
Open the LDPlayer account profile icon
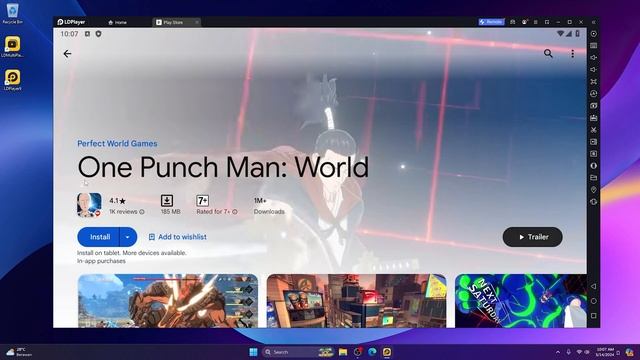click(x=524, y=22)
